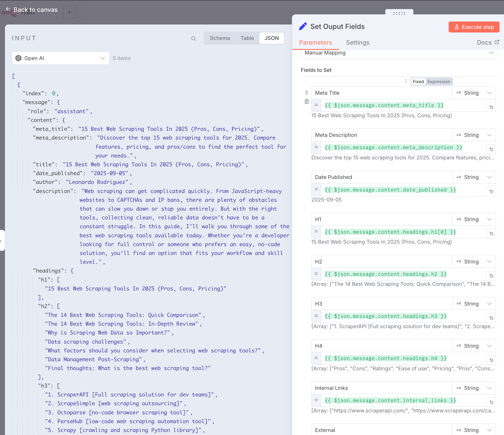Open the Docs link
This screenshot has height=435, width=504.
coord(488,42)
